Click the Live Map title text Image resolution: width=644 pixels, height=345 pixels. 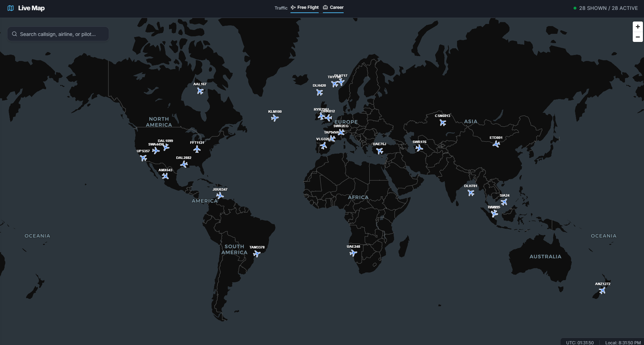[x=31, y=8]
